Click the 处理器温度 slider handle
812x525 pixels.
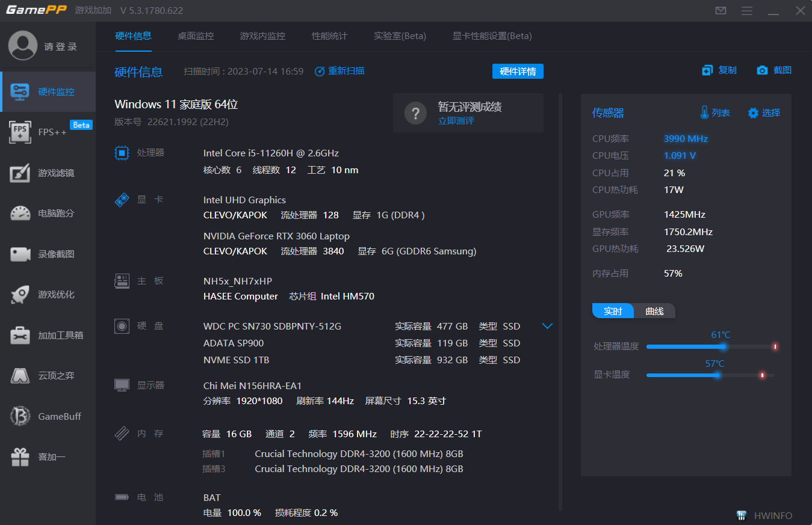click(x=723, y=346)
